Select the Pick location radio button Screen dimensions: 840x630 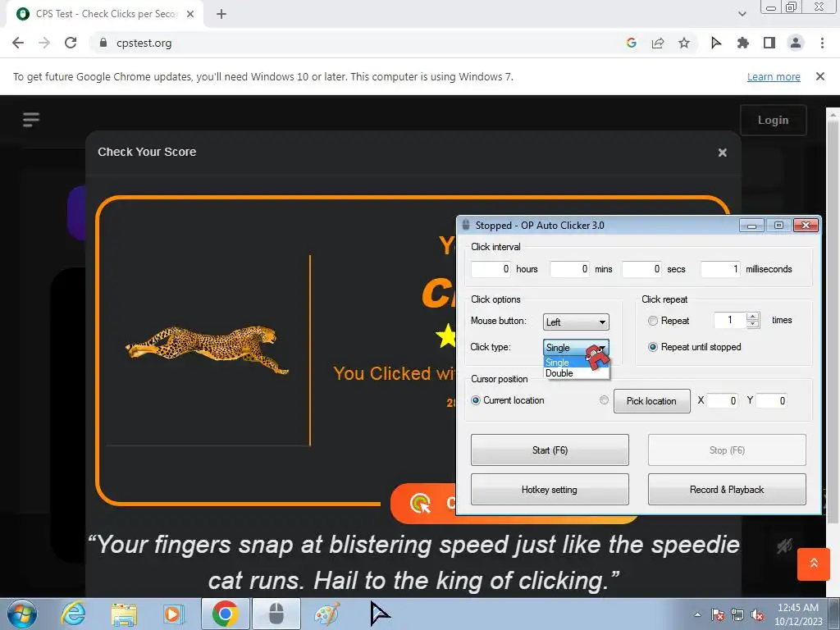[604, 400]
